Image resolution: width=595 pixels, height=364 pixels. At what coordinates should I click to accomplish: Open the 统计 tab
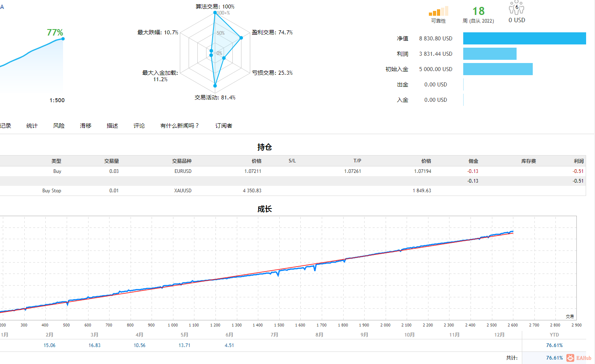32,126
